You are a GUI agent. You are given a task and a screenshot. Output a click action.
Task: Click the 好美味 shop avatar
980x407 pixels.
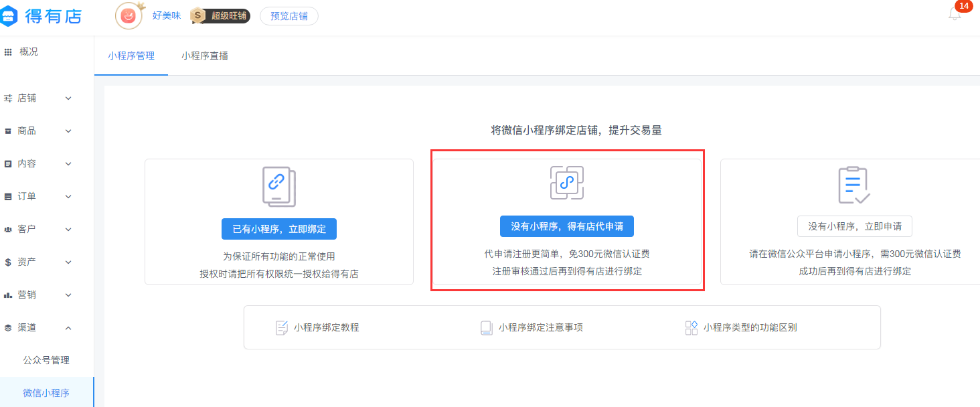pos(128,16)
